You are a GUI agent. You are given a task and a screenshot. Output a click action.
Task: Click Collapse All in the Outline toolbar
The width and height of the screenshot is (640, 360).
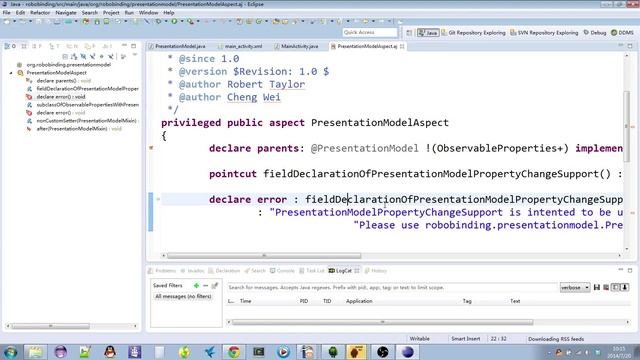coord(65,56)
